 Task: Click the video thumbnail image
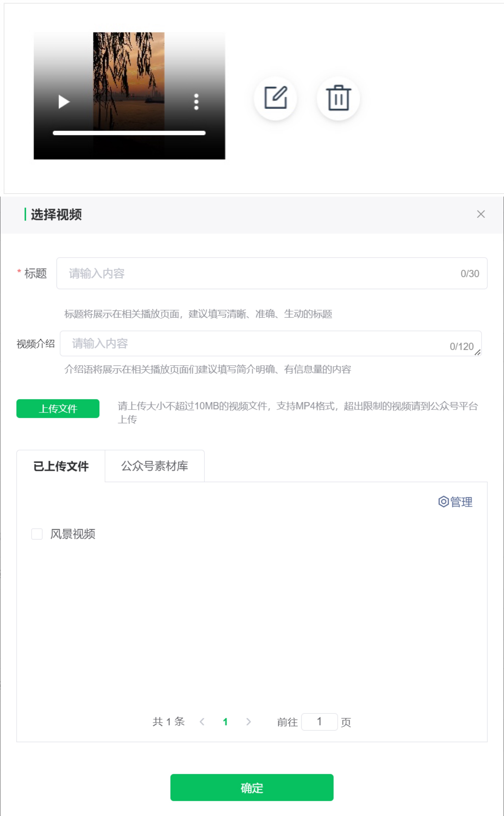(129, 67)
